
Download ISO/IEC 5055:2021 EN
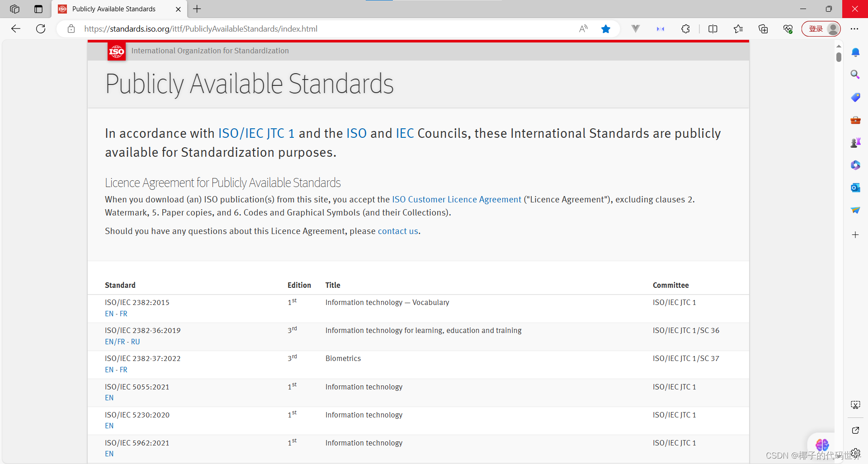109,398
